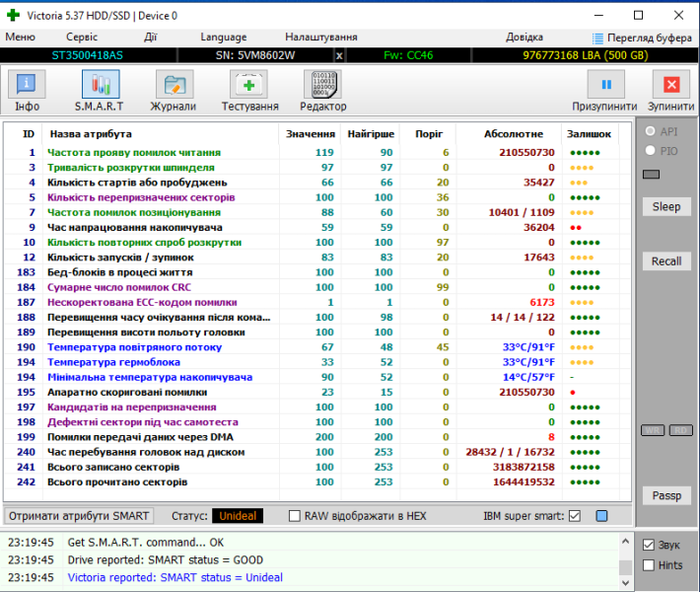
Task: Enable RAW відображати в HEX checkbox
Action: (295, 516)
